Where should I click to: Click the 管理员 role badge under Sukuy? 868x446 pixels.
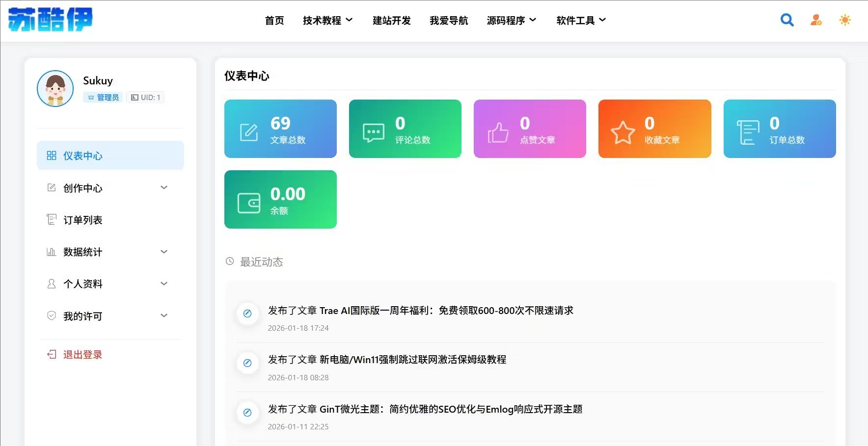103,97
